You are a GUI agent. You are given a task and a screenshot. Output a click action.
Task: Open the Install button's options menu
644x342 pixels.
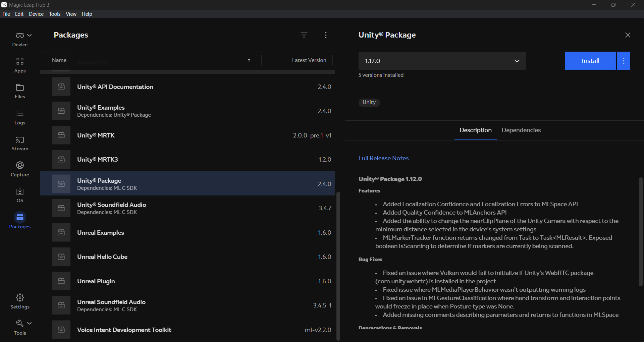(623, 61)
